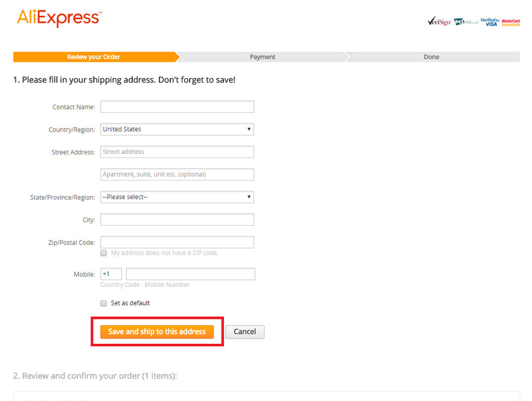Select the 'Review your Order' step
This screenshot has width=532, height=401.
coord(94,57)
